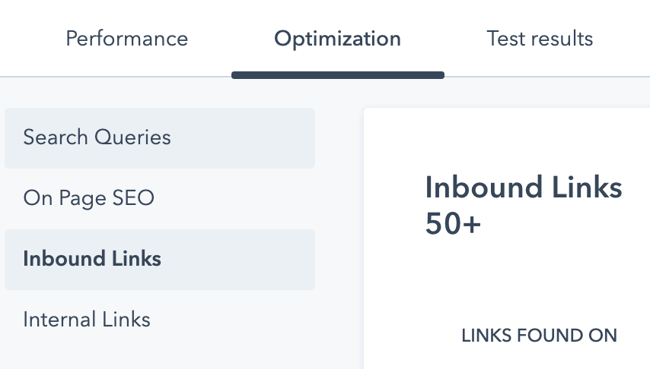This screenshot has width=650, height=369.
Task: Click the word Queries in the sidebar
Action: click(133, 138)
